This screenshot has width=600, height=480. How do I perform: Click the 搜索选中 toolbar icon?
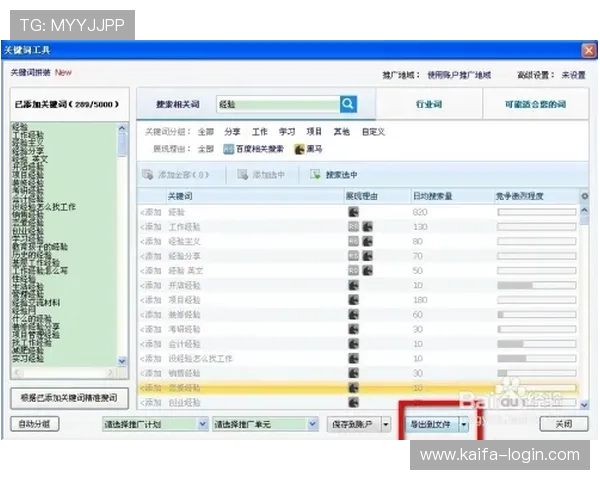click(315, 175)
